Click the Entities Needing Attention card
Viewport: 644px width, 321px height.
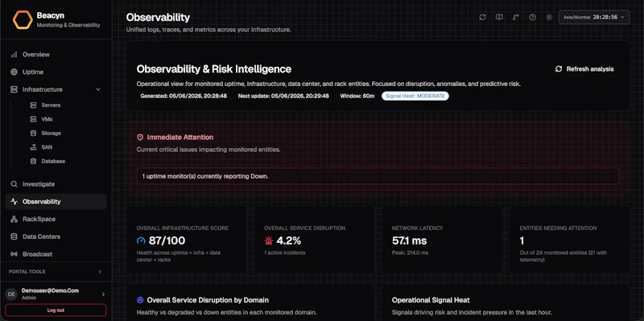[x=570, y=240]
